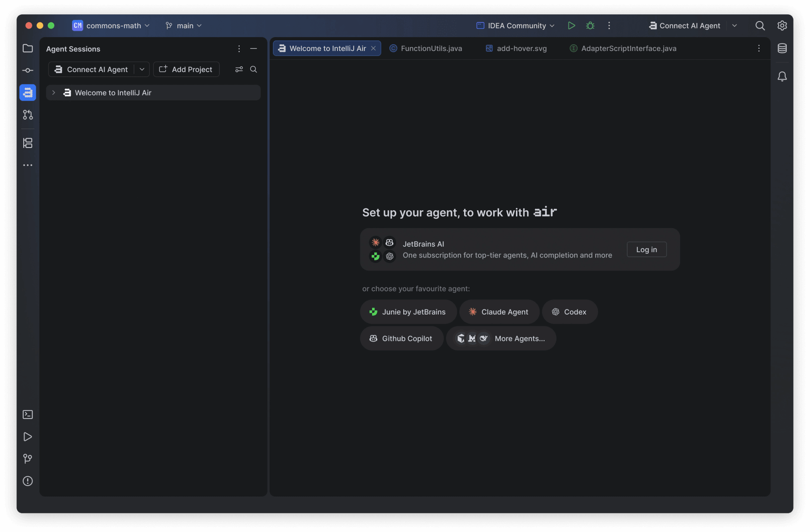
Task: Expand the Welcome to IntelliJ Air session
Action: 54,93
